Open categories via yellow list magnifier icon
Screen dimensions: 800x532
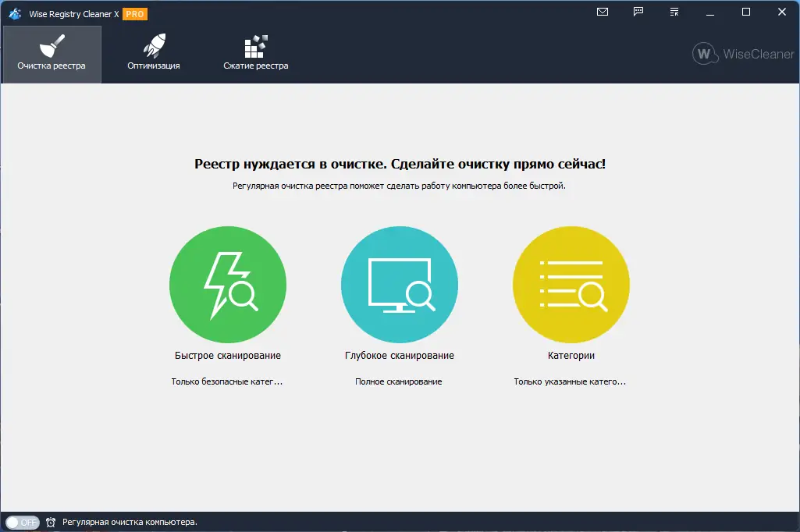(x=571, y=284)
